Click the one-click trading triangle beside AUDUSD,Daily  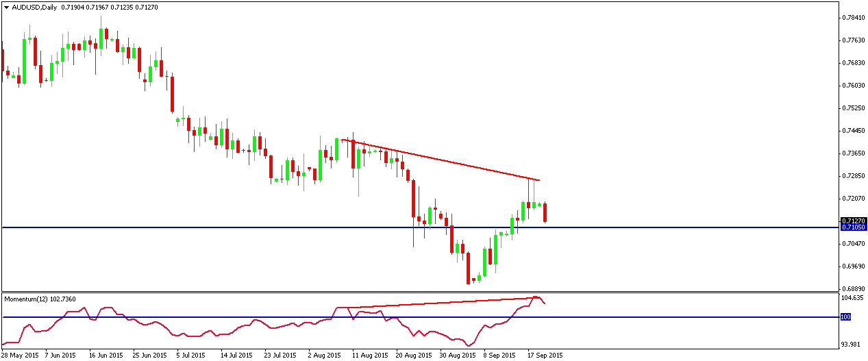click(x=6, y=6)
